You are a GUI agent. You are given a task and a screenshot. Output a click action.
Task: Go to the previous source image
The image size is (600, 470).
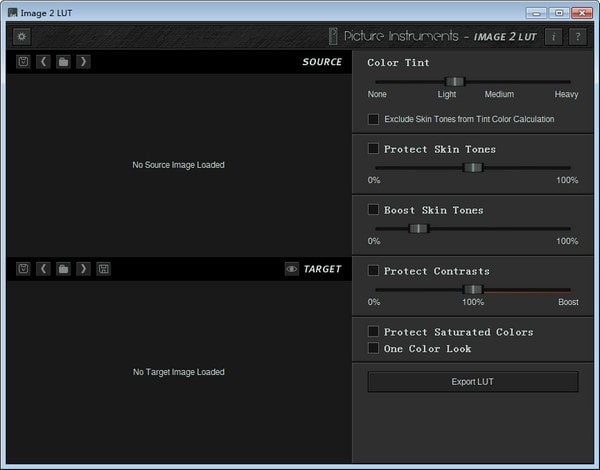43,62
